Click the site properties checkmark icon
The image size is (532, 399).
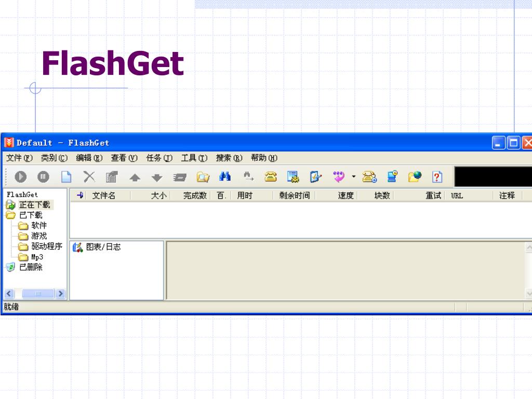coord(315,177)
